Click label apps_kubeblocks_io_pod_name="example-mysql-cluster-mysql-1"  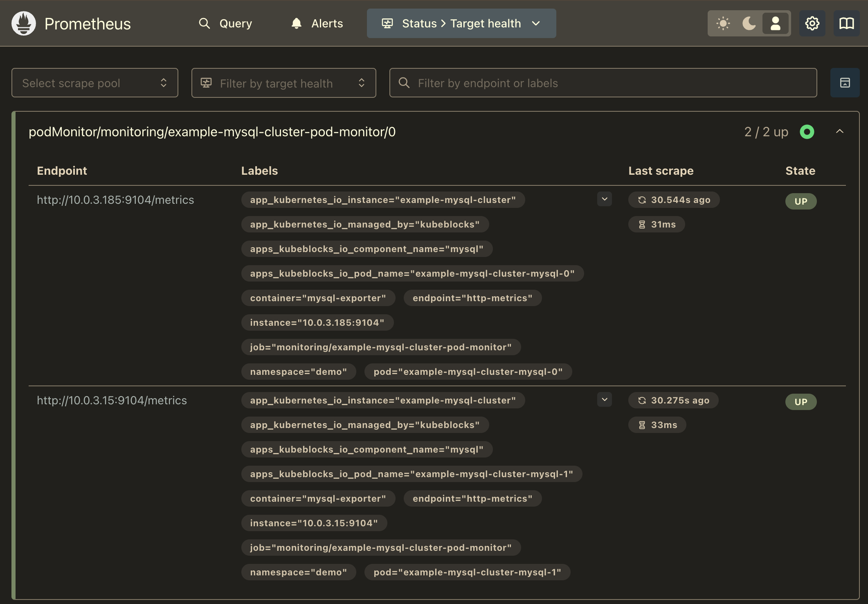412,474
